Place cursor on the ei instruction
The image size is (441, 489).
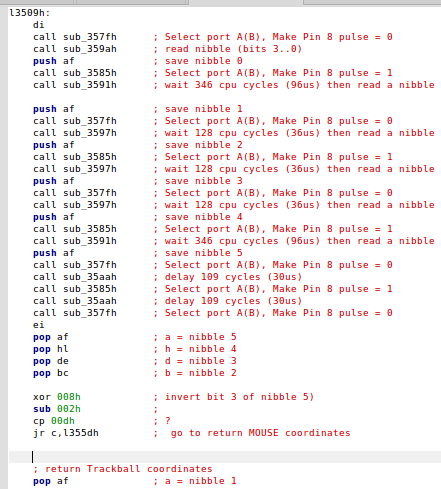[38, 325]
